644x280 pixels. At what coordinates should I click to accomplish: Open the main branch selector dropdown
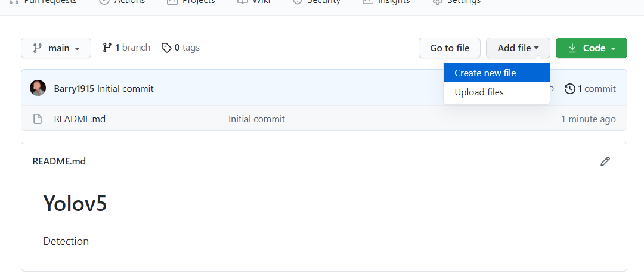pos(56,48)
